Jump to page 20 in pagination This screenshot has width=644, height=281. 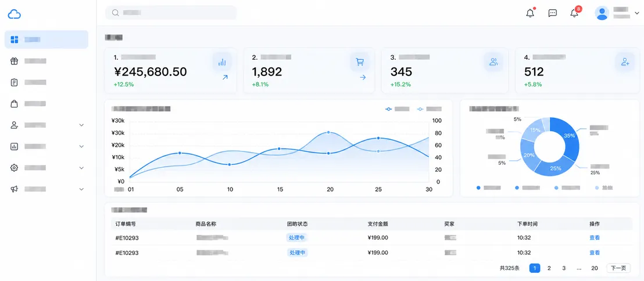pyautogui.click(x=594, y=268)
